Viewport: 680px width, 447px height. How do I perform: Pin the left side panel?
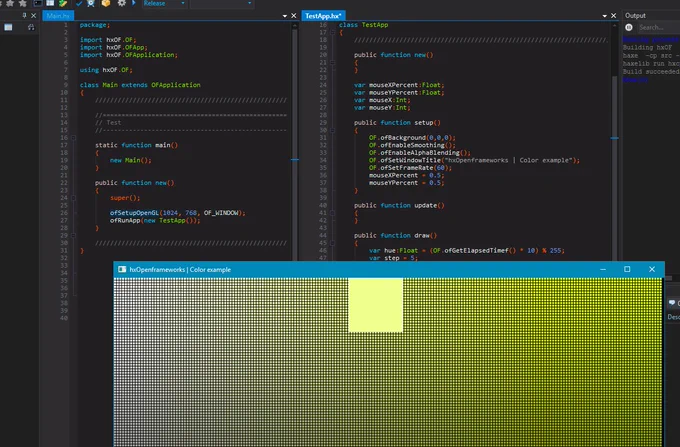[24, 16]
